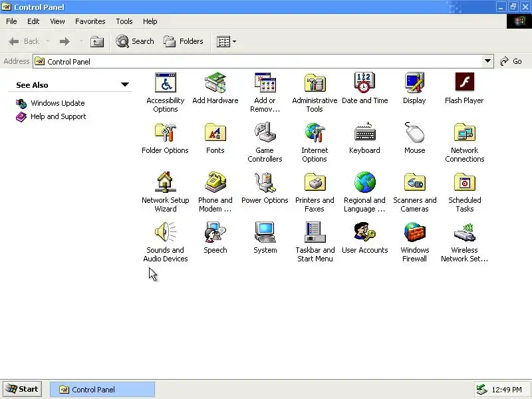Click the network tray icon

481,390
